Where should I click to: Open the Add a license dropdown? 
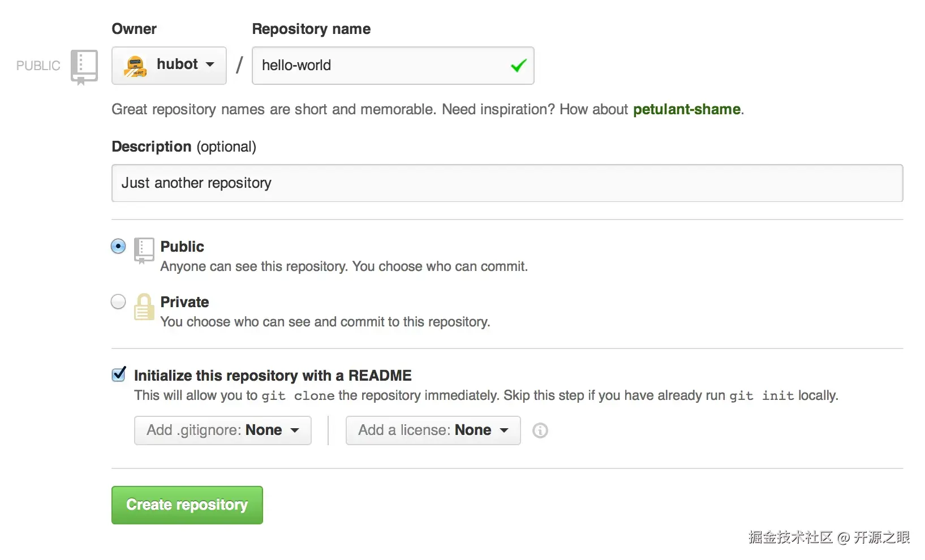pyautogui.click(x=433, y=430)
